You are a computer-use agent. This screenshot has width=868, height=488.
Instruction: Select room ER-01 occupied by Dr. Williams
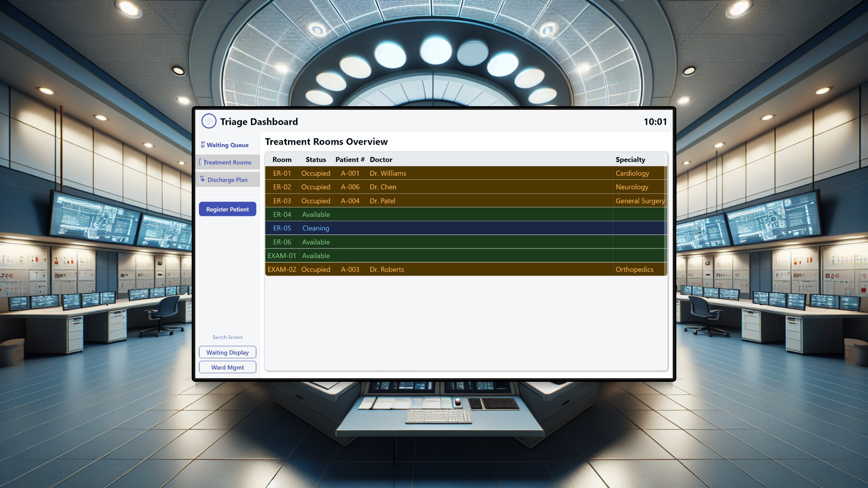(x=466, y=173)
